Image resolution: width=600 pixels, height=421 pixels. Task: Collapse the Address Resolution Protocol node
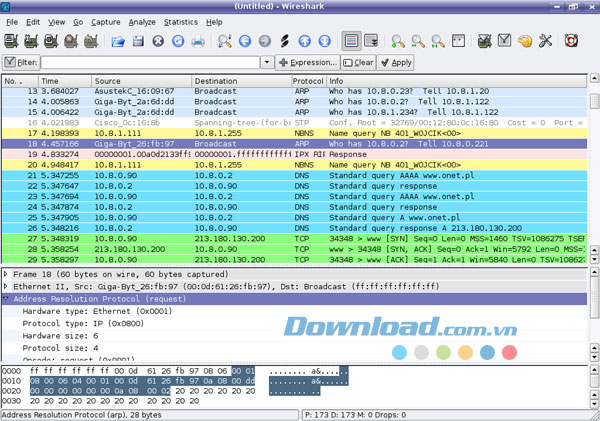point(6,299)
